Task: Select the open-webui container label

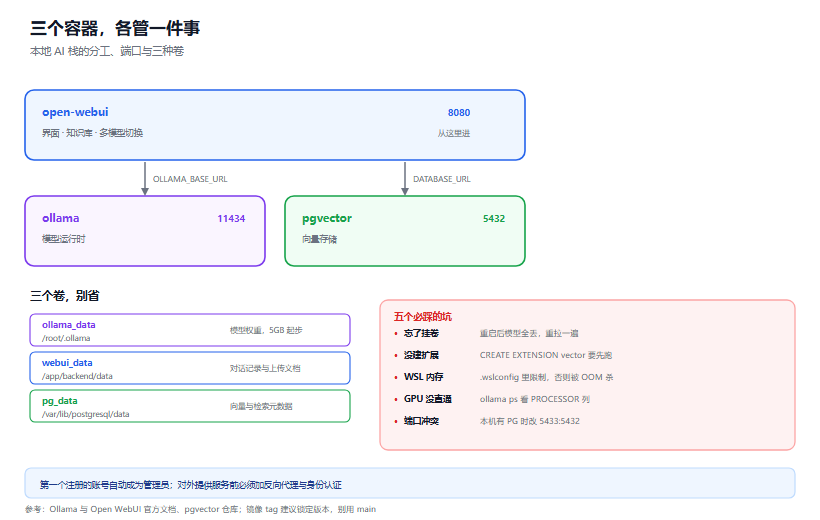Action: [75, 112]
